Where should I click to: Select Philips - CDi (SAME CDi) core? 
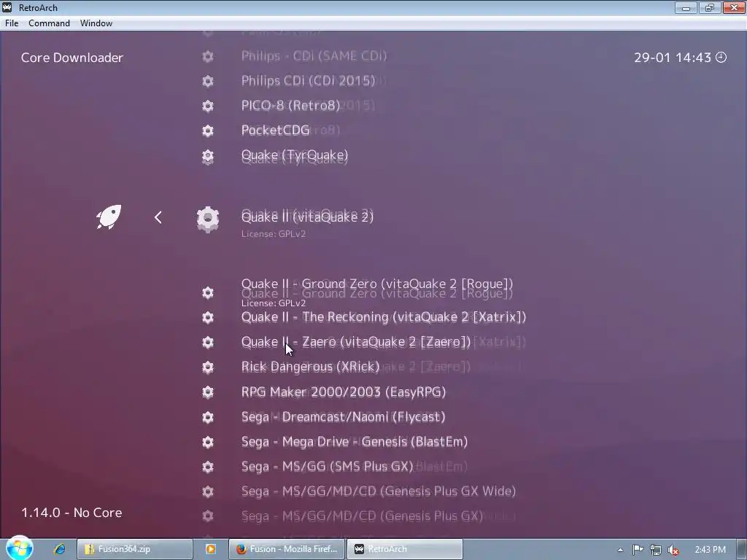point(314,55)
